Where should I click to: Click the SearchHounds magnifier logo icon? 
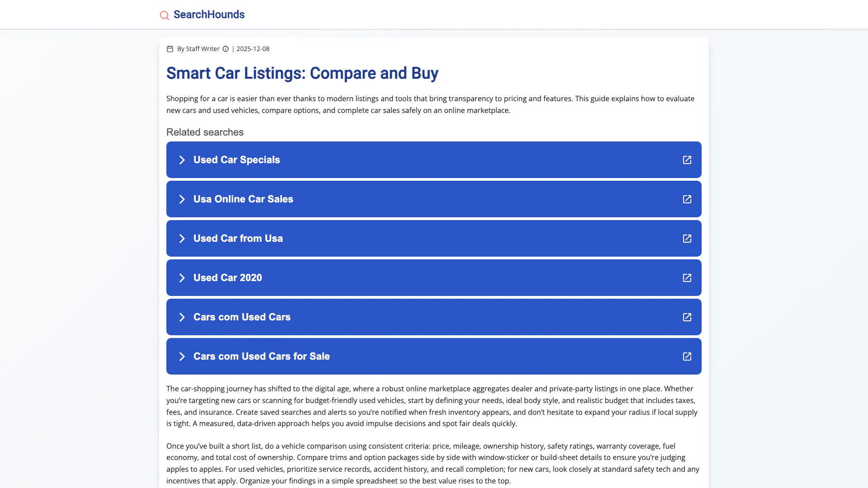pos(165,15)
